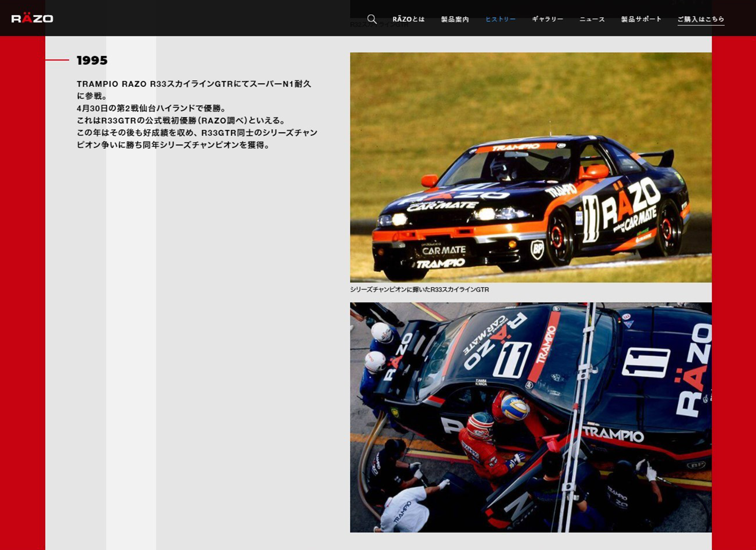Screen dimensions: 756x550
Task: Click the RÄZO logo in header
Action: tap(32, 19)
